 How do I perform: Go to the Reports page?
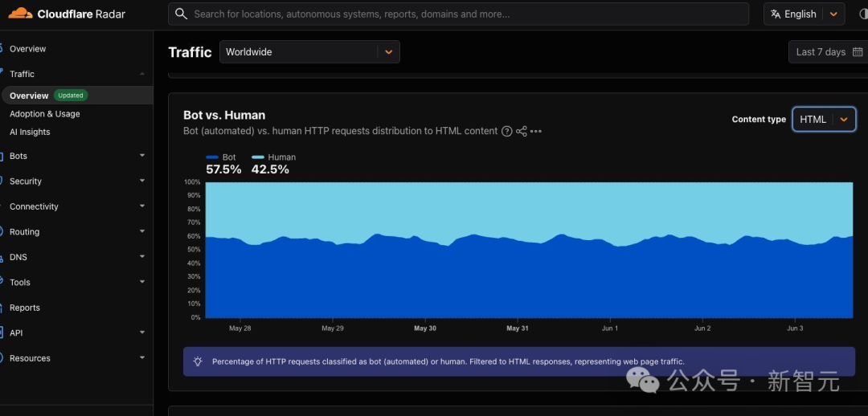25,308
